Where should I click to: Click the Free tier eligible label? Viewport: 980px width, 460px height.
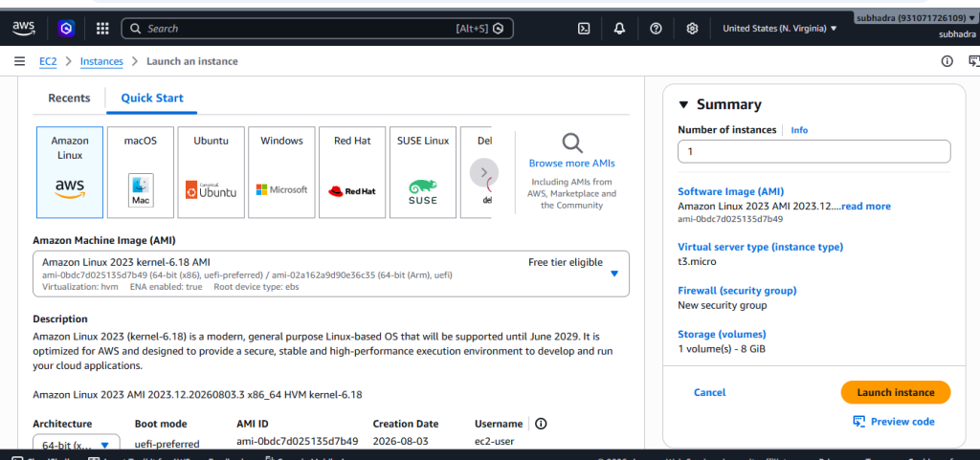pos(566,262)
